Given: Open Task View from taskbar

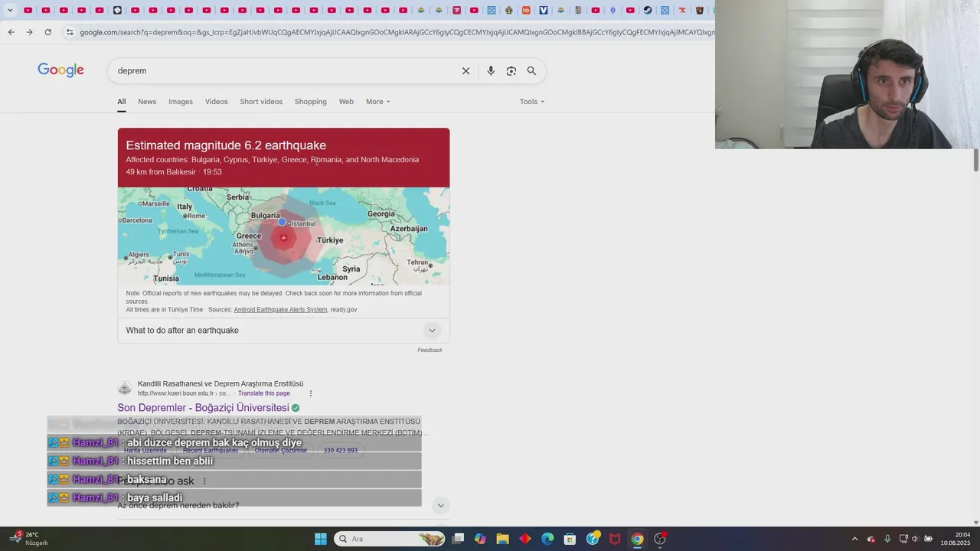Looking at the screenshot, I should tap(458, 539).
